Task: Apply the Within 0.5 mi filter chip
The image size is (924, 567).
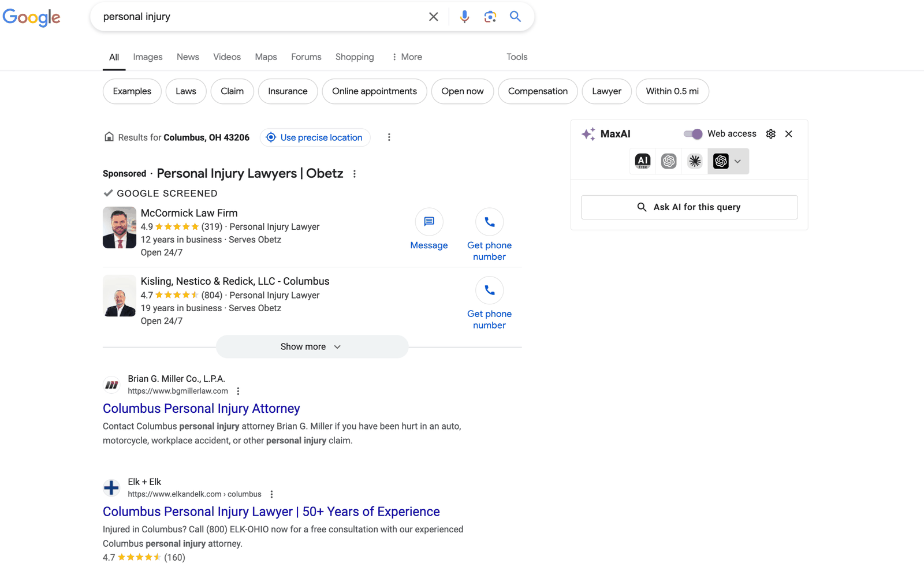Action: tap(672, 91)
